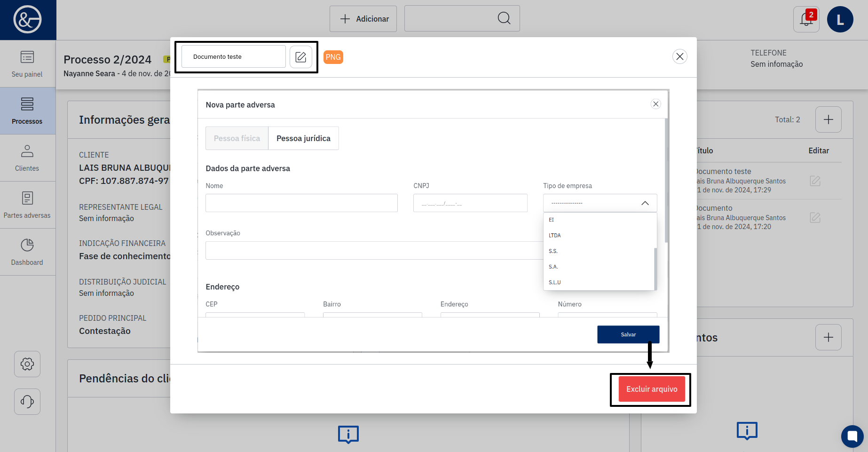The width and height of the screenshot is (868, 452).
Task: Switch to the Pessoa física tab
Action: (237, 138)
